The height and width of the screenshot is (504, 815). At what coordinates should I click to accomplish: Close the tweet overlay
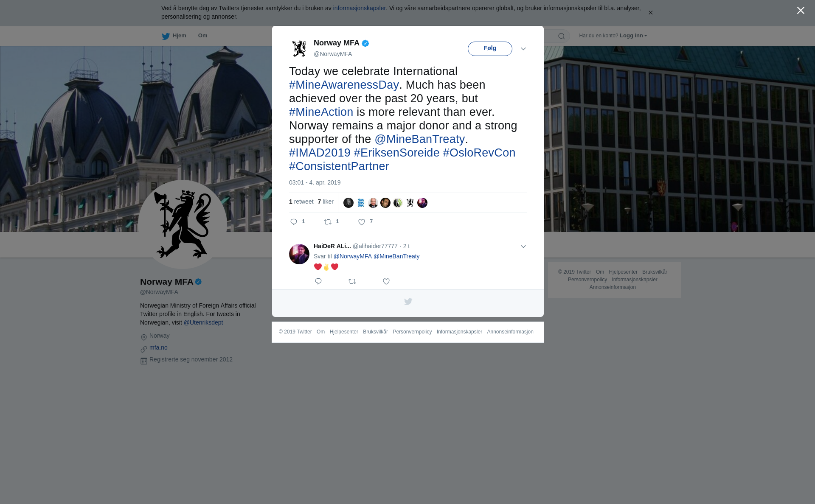pos(801,11)
